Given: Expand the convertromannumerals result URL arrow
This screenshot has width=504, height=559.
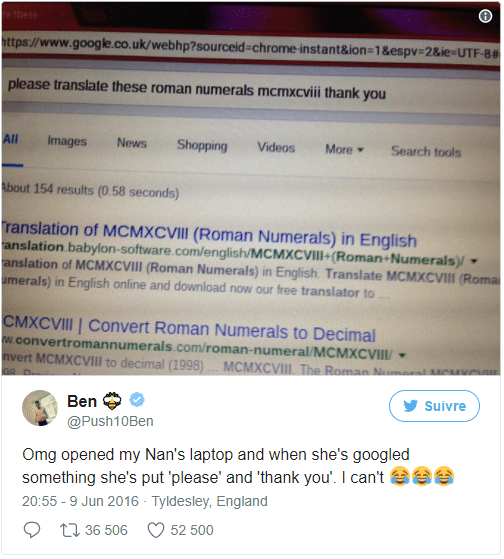Looking at the screenshot, I should [402, 355].
